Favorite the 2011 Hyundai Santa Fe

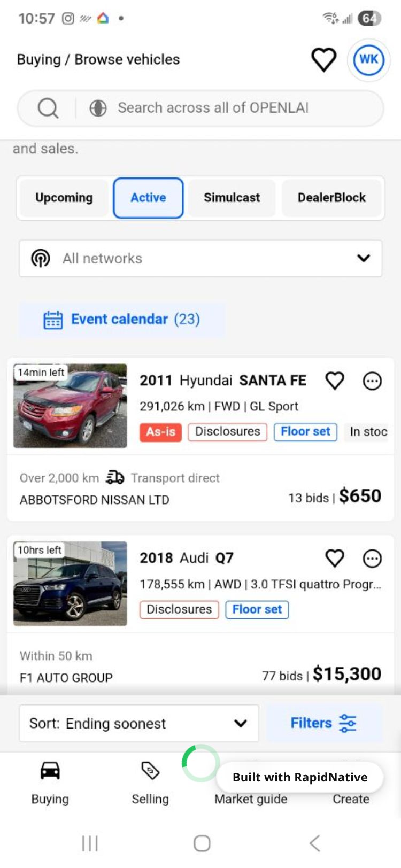click(335, 381)
